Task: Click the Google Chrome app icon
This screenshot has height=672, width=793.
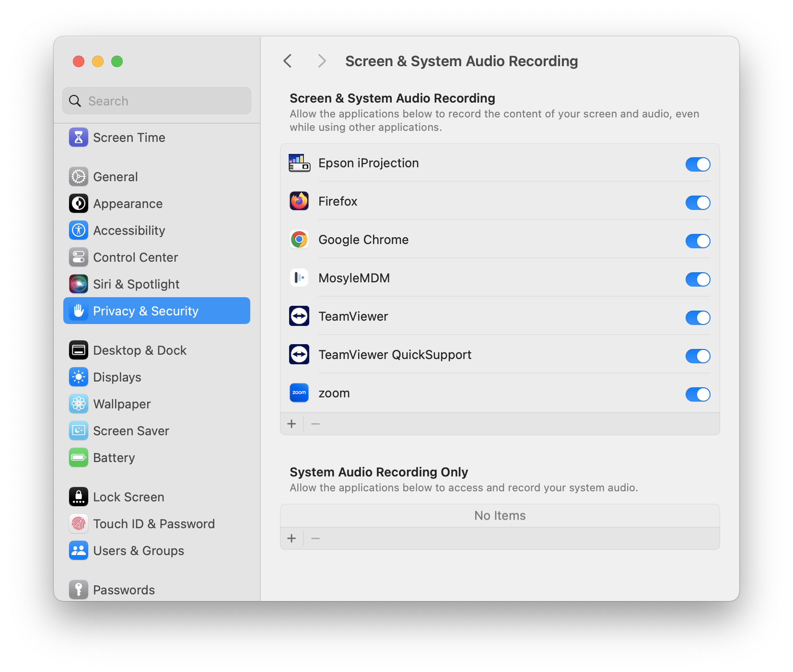Action: click(x=299, y=240)
